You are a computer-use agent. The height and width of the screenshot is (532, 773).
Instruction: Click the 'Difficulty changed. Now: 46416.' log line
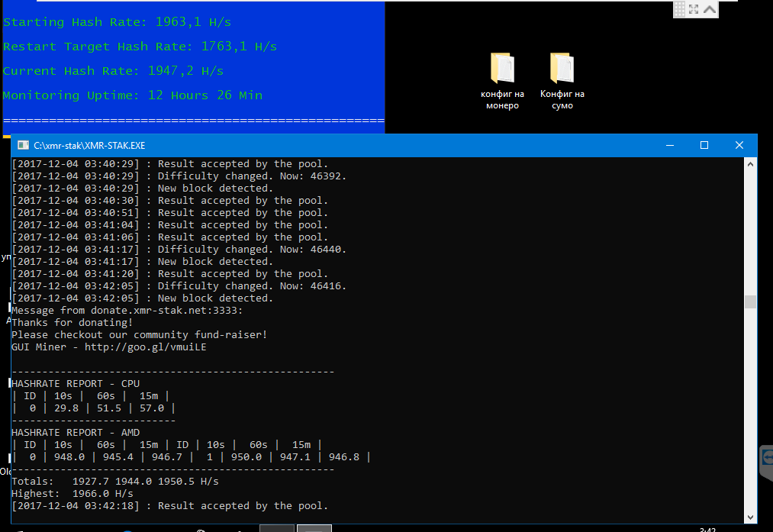tap(179, 286)
